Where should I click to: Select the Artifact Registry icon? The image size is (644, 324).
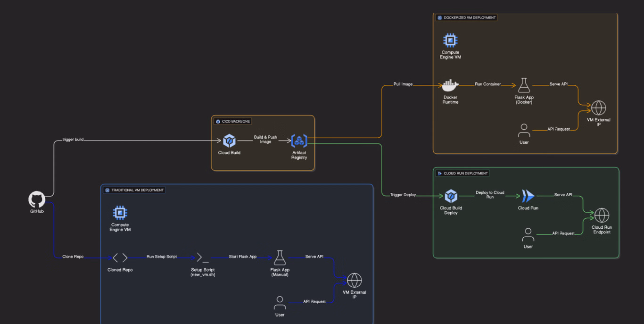point(299,141)
